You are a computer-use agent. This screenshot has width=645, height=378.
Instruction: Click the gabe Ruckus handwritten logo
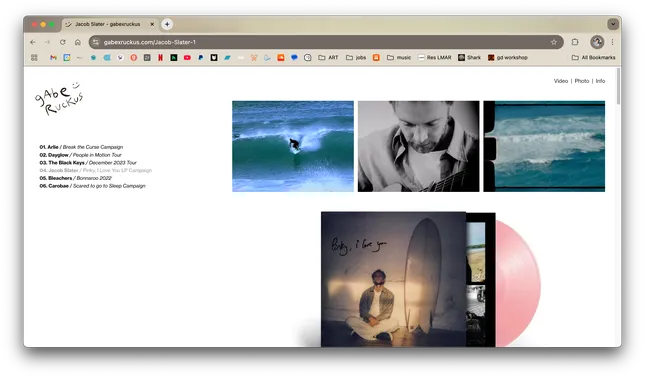click(59, 98)
